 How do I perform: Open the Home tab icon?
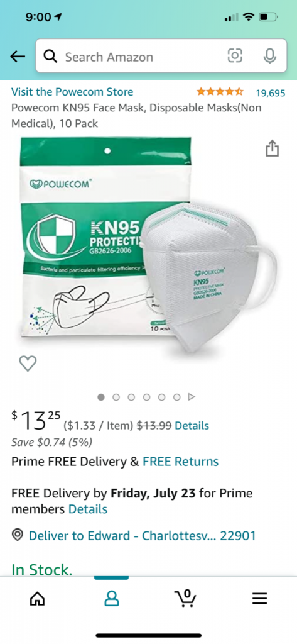coord(38,599)
